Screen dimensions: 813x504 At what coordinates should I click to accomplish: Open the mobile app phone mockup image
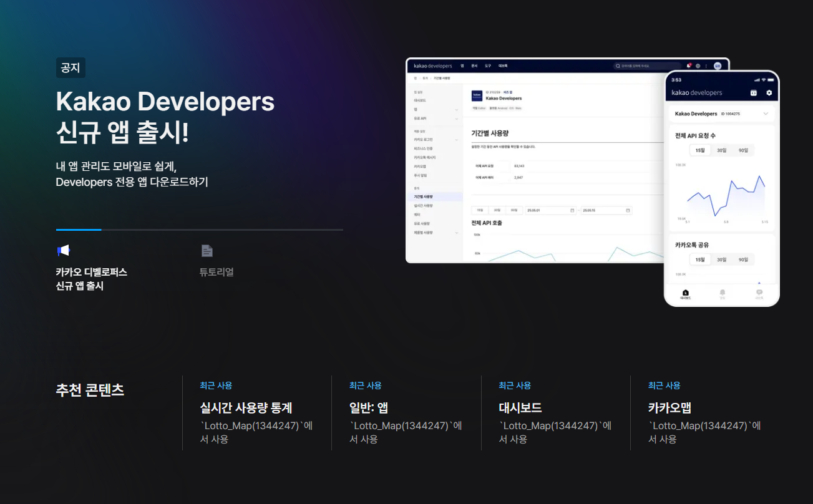[722, 188]
